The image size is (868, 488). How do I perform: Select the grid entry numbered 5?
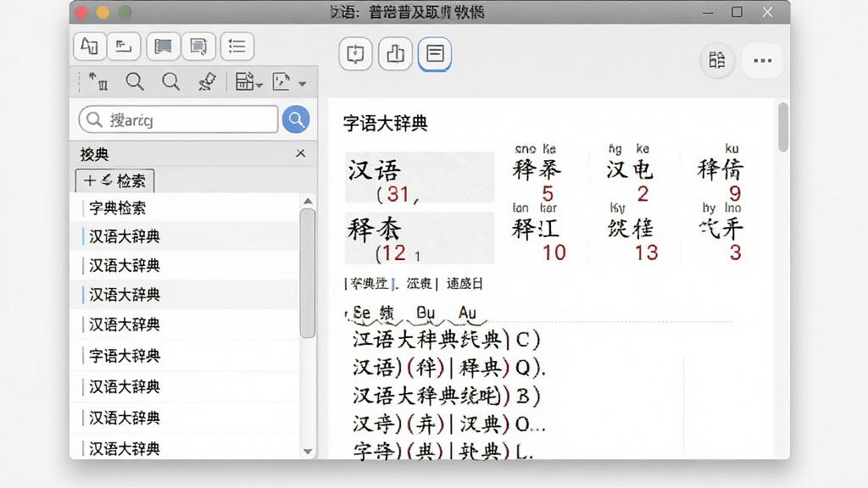537,174
